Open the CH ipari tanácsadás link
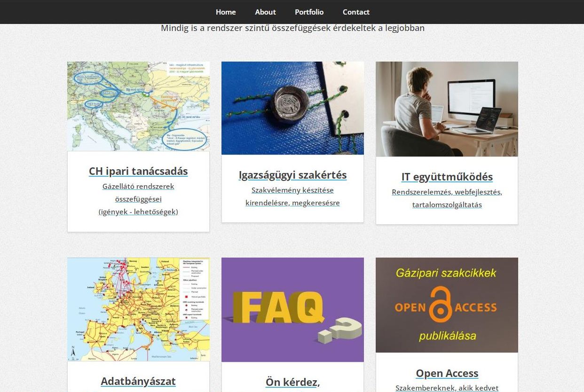Viewport: 584px width, 392px height. [x=138, y=171]
